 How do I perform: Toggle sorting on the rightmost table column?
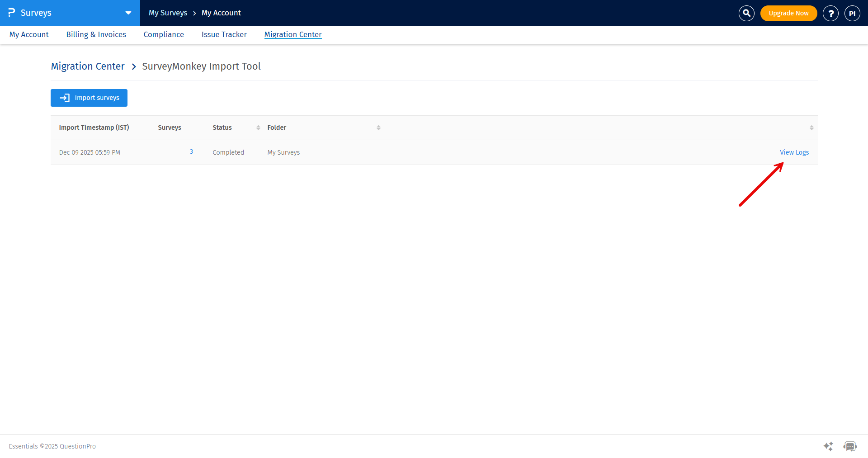click(812, 127)
